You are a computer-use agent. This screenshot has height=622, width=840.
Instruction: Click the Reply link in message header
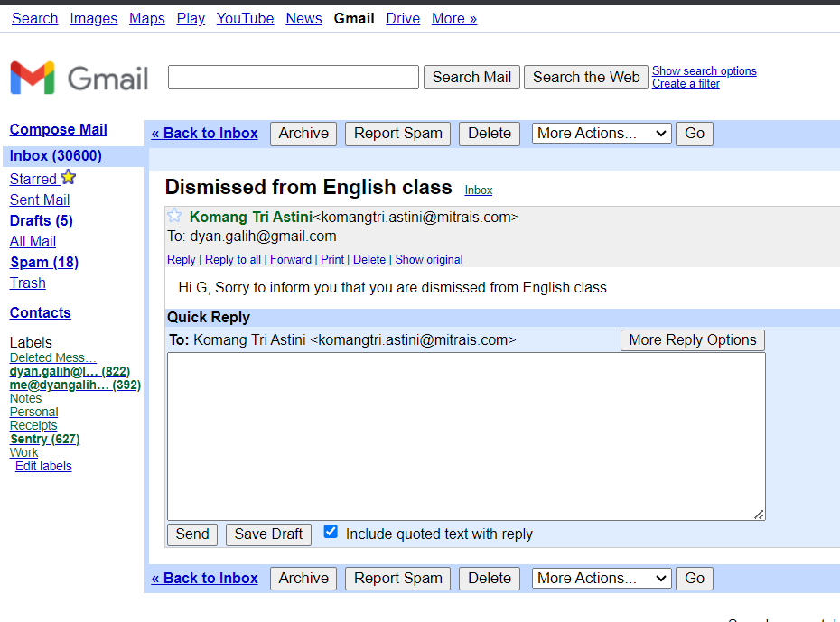pos(181,260)
